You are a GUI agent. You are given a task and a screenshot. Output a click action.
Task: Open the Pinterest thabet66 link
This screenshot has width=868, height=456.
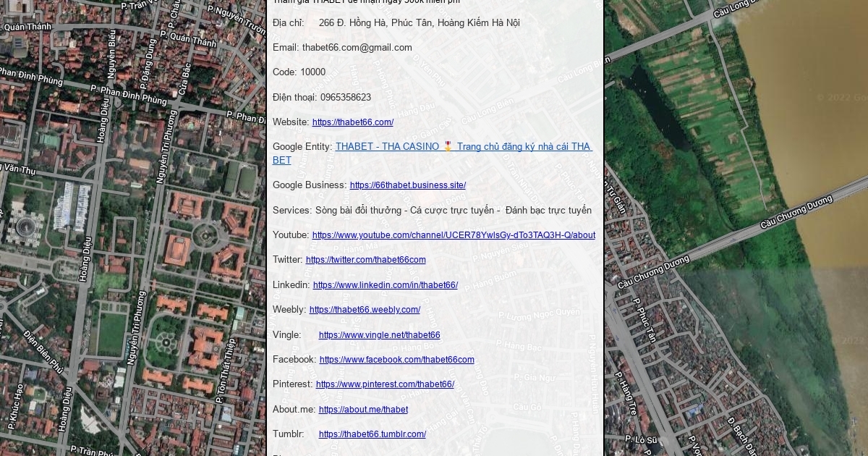click(x=385, y=384)
